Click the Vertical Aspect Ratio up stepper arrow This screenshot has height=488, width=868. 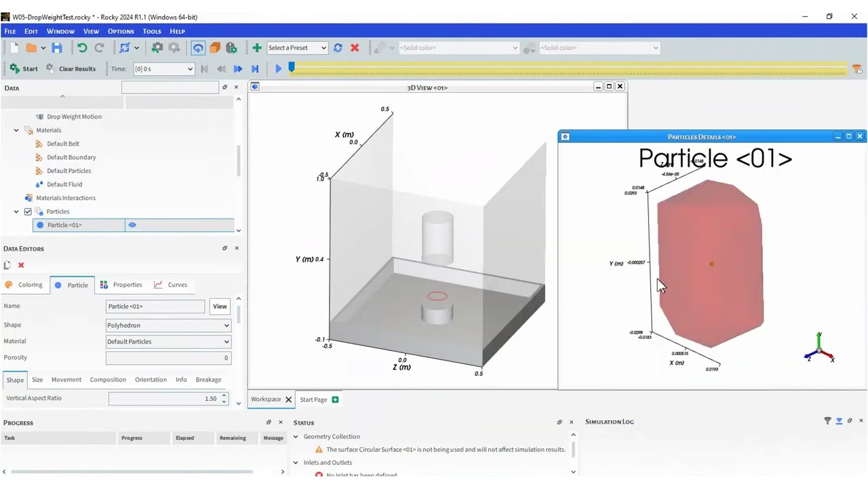pyautogui.click(x=224, y=395)
